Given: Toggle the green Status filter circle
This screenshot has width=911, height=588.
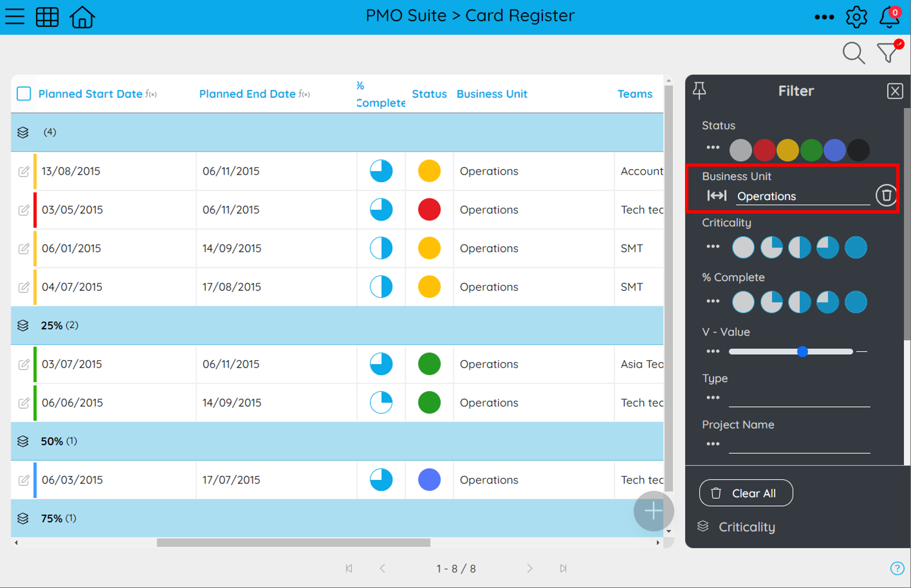Looking at the screenshot, I should pyautogui.click(x=811, y=150).
